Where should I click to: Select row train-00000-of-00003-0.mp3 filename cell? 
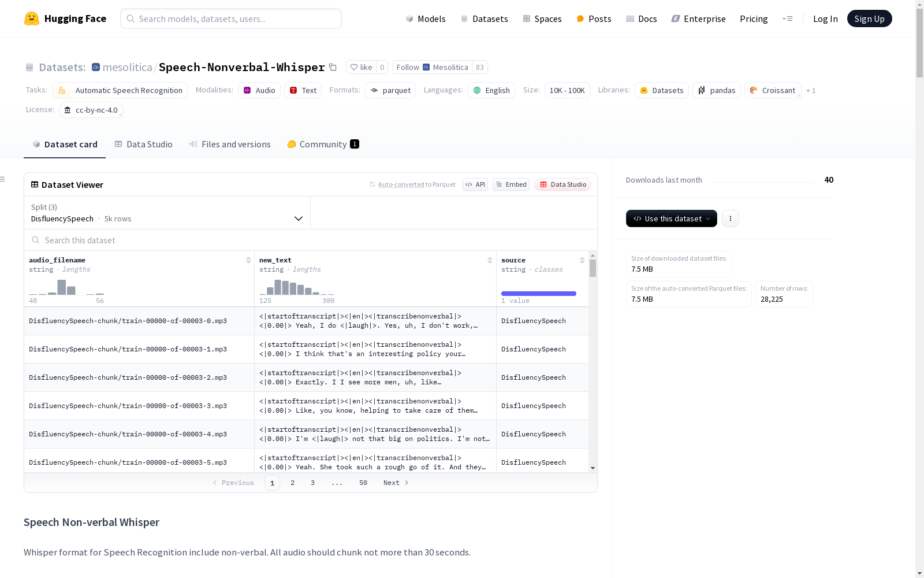[x=139, y=321]
